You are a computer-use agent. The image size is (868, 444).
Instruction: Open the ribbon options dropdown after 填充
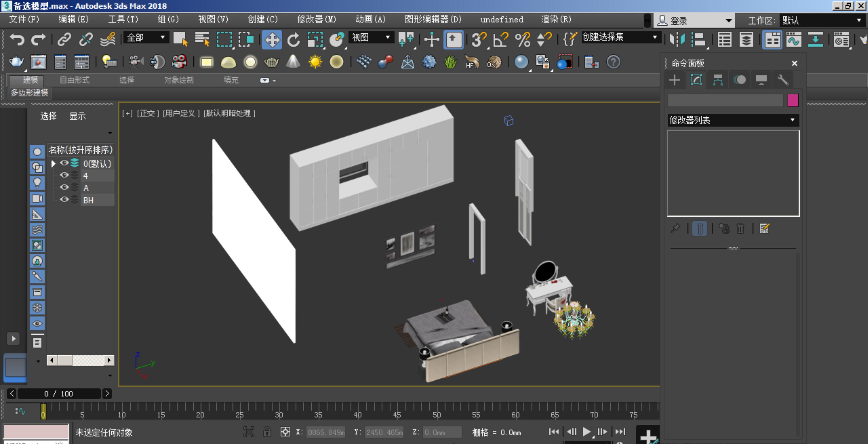268,80
